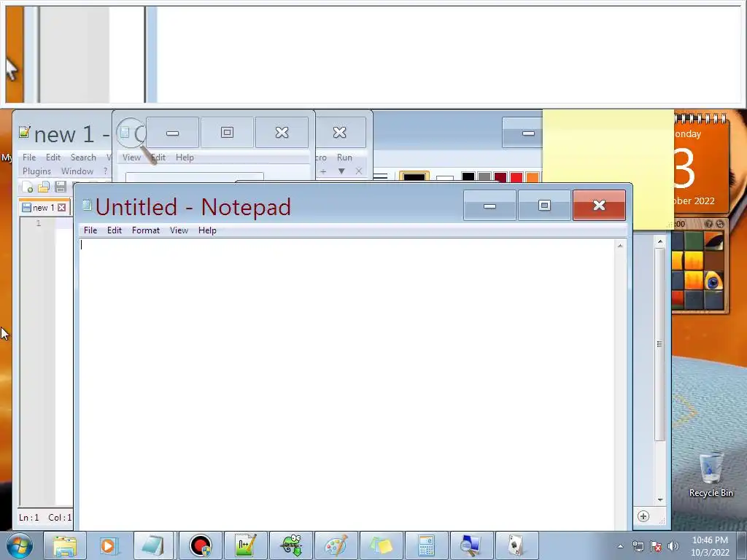Open Solitaire card game taskbar icon
The height and width of the screenshot is (560, 747).
coord(516,545)
